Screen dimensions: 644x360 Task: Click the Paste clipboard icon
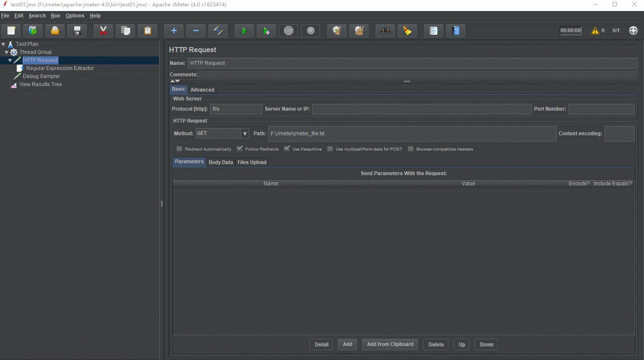pyautogui.click(x=147, y=31)
